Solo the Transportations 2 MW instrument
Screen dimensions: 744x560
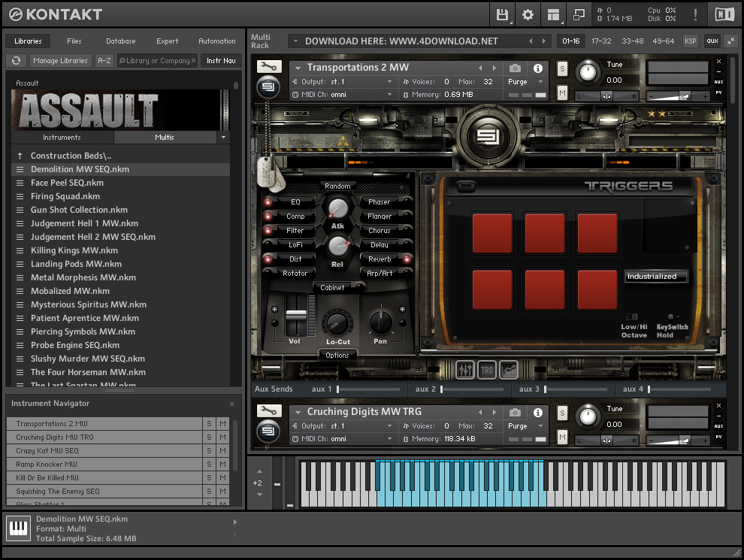[x=562, y=69]
